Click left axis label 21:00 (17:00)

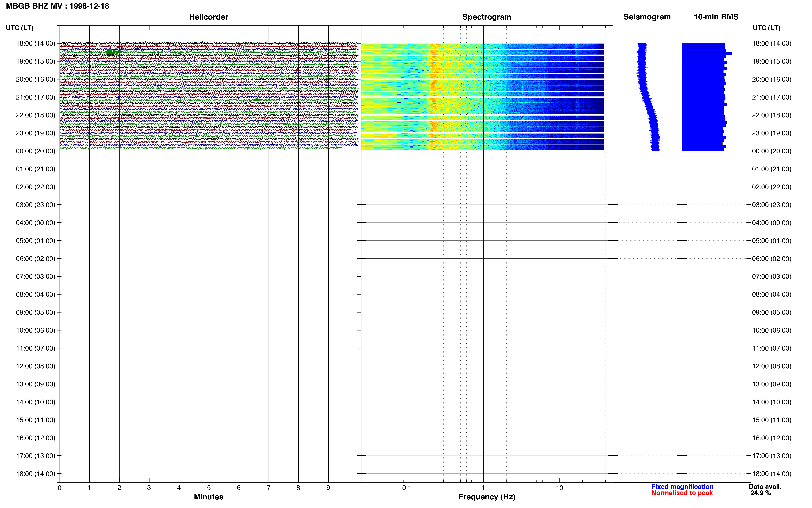pyautogui.click(x=36, y=97)
